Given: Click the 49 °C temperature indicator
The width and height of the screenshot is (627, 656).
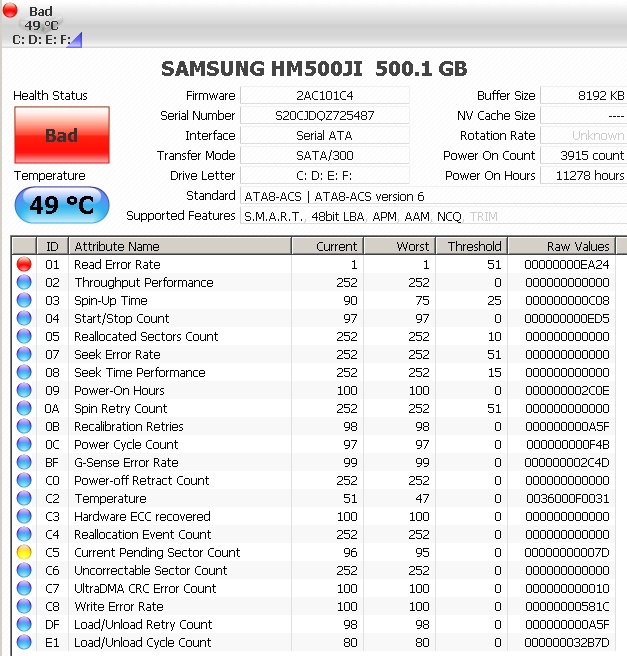Looking at the screenshot, I should (x=62, y=205).
